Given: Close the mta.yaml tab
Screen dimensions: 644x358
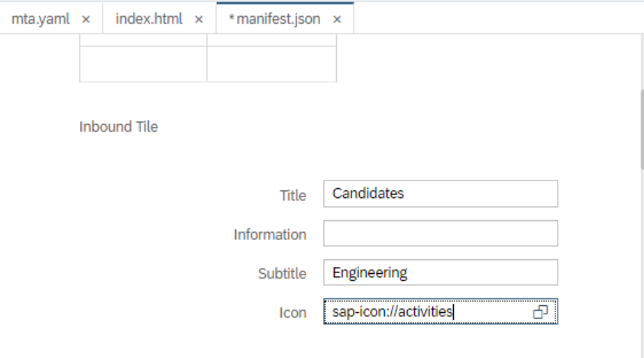Looking at the screenshot, I should [x=86, y=19].
